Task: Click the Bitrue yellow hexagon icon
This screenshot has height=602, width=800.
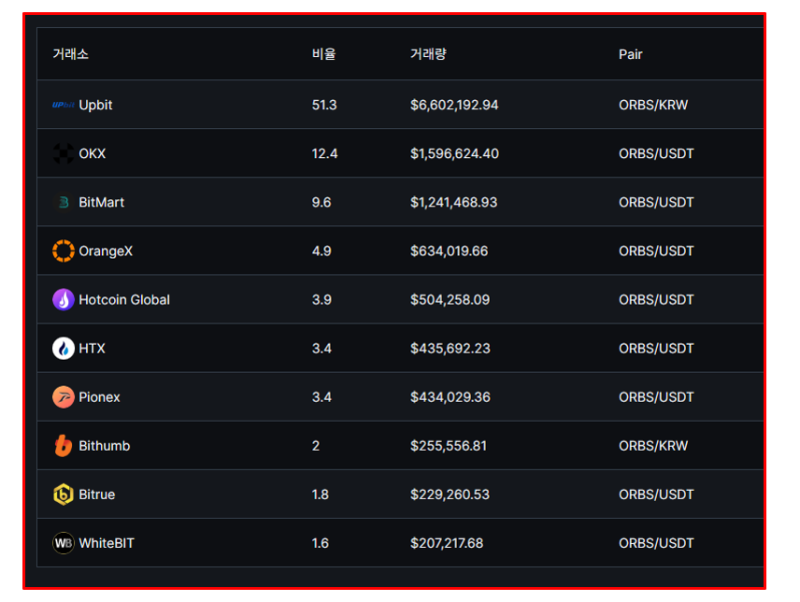Action: click(63, 494)
